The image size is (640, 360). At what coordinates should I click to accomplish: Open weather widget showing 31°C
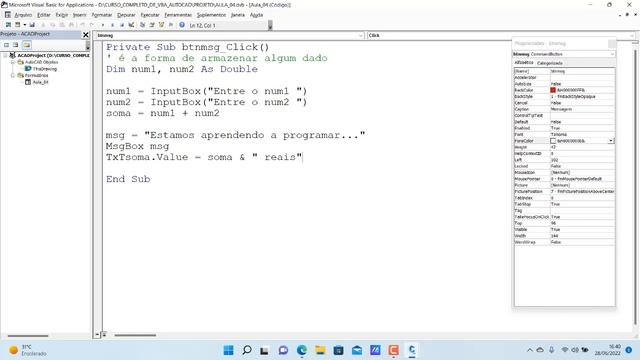click(28, 350)
